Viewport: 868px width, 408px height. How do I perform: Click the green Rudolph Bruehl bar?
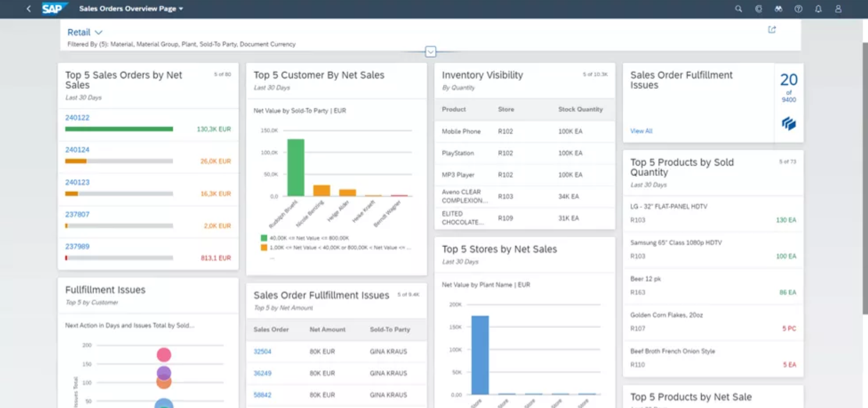pyautogui.click(x=296, y=167)
